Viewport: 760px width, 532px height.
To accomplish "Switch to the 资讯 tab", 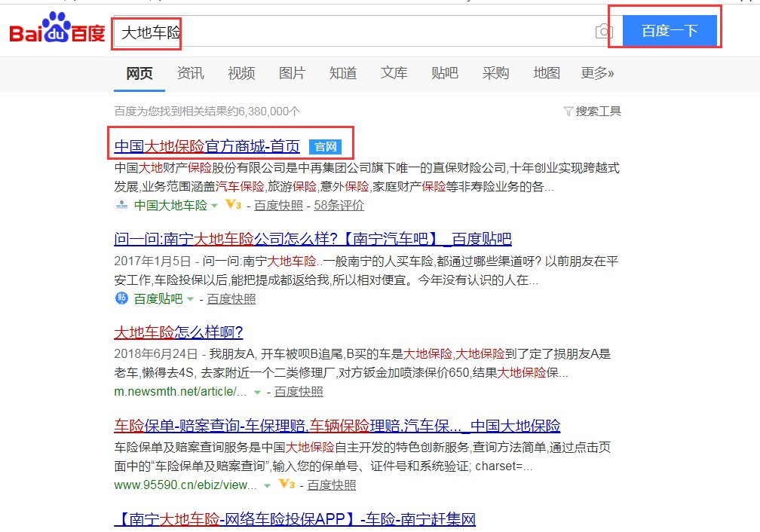I will [x=190, y=73].
